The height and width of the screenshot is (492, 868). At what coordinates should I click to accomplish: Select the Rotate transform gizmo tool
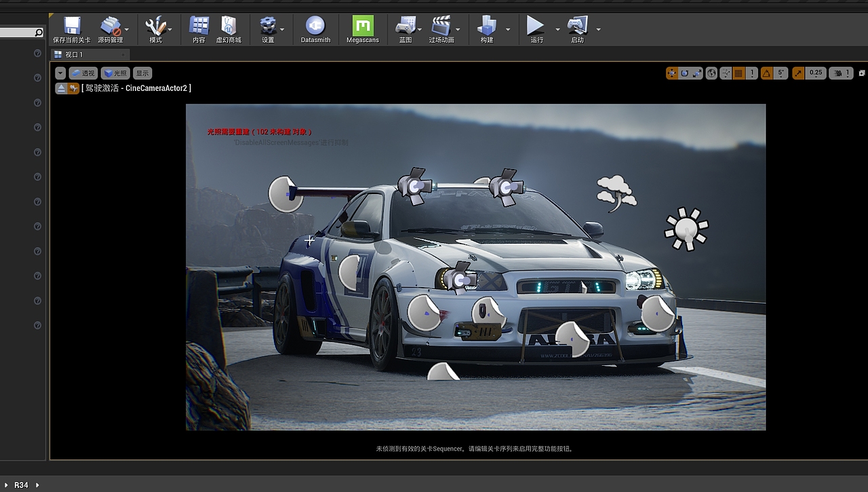coord(684,73)
